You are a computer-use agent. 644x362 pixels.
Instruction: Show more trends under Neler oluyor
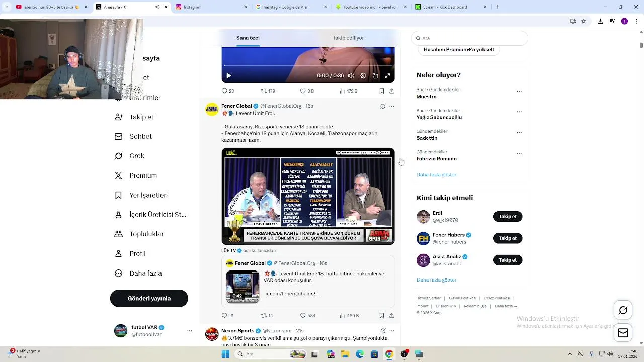point(436,175)
